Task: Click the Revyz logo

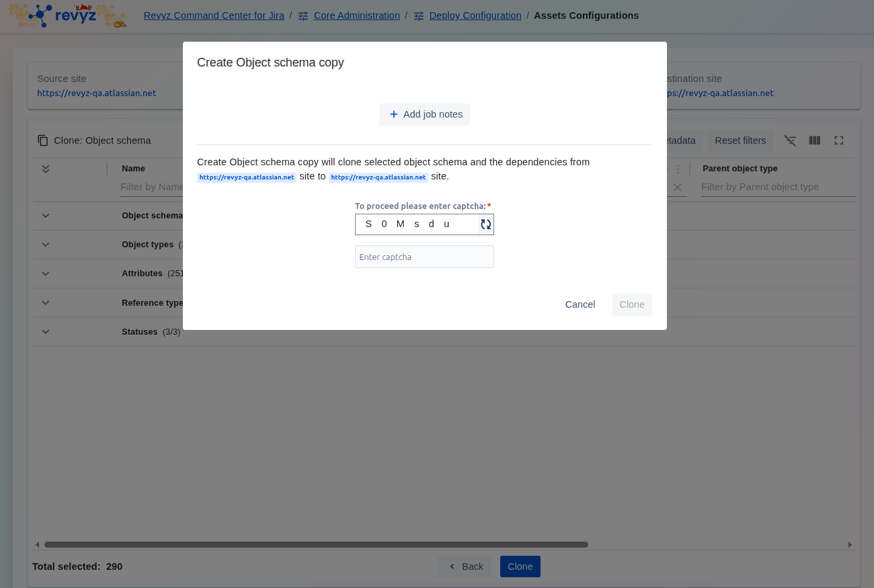Action: coord(67,16)
